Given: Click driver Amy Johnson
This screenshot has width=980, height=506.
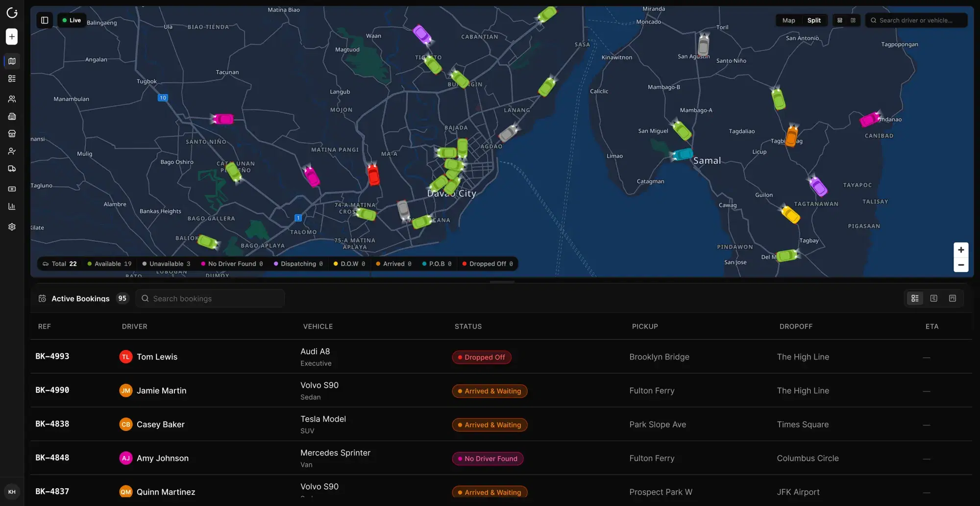Looking at the screenshot, I should [154, 458].
